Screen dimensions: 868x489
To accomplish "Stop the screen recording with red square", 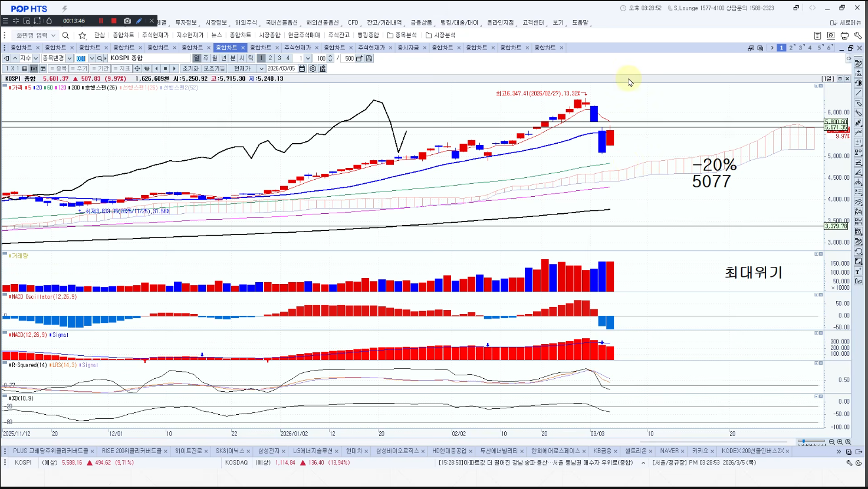I will coord(114,21).
